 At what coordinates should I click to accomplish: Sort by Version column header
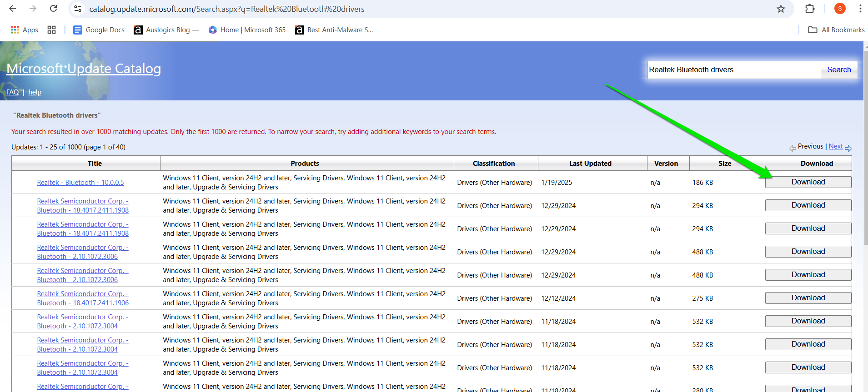(x=666, y=164)
